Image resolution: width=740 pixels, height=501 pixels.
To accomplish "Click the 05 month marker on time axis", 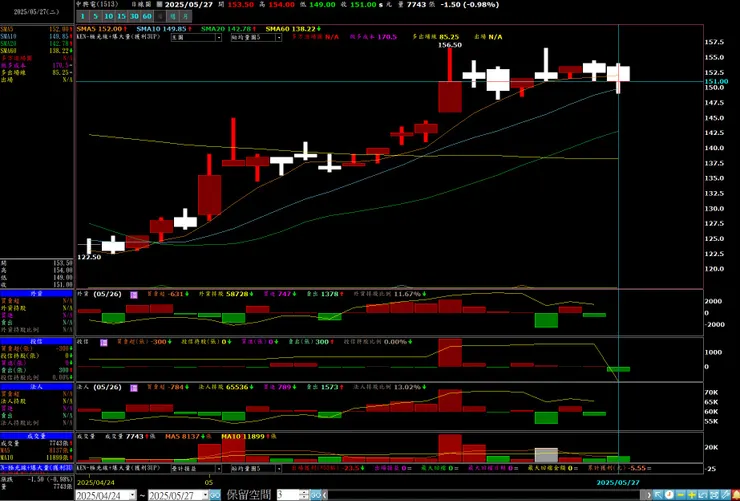I will point(208,483).
